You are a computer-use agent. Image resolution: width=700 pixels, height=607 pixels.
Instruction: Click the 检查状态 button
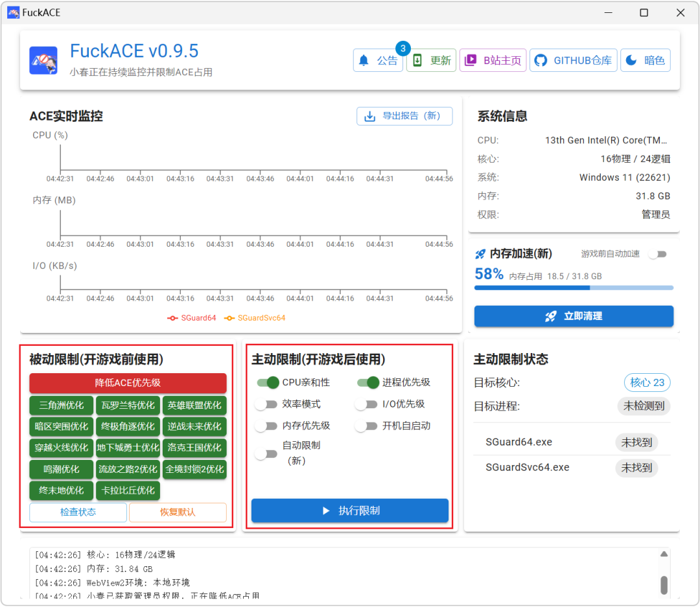click(78, 512)
